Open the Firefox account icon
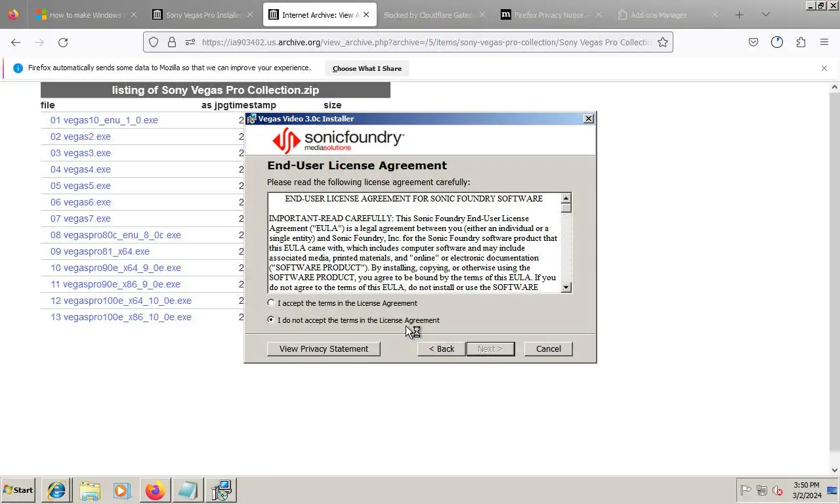 pos(777,43)
